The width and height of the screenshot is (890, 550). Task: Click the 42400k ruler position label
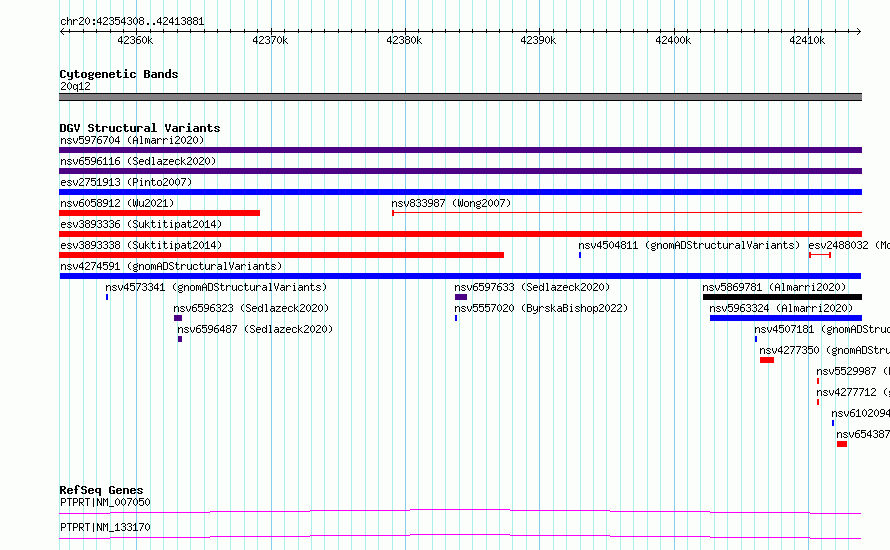point(673,40)
